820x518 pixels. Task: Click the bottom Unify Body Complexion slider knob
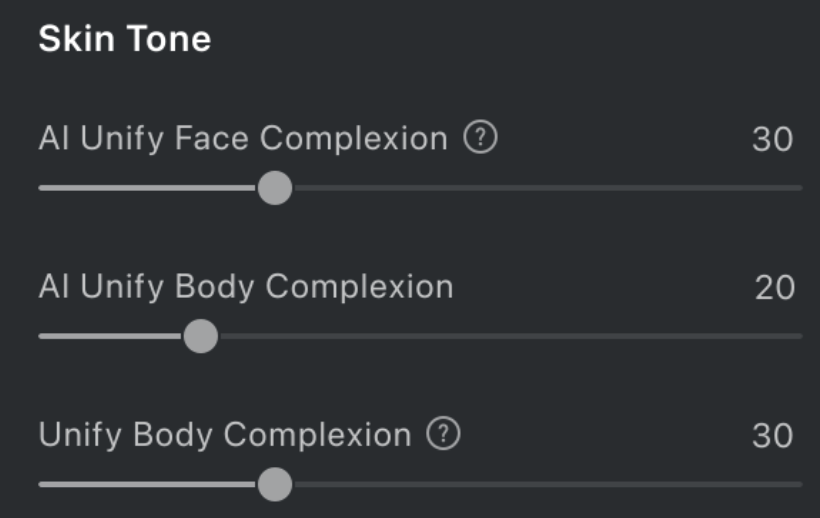pyautogui.click(x=274, y=485)
